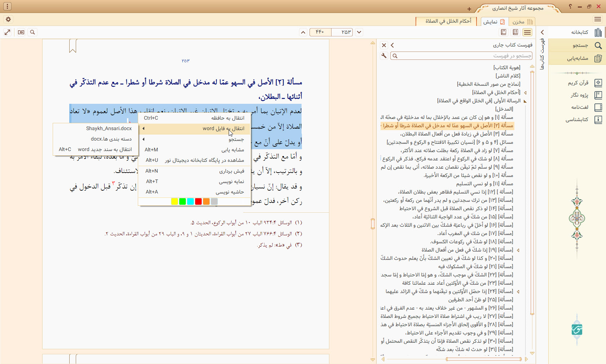Click the جستجو در فهرست search field
Screen dimensions: 606x364
462,56
